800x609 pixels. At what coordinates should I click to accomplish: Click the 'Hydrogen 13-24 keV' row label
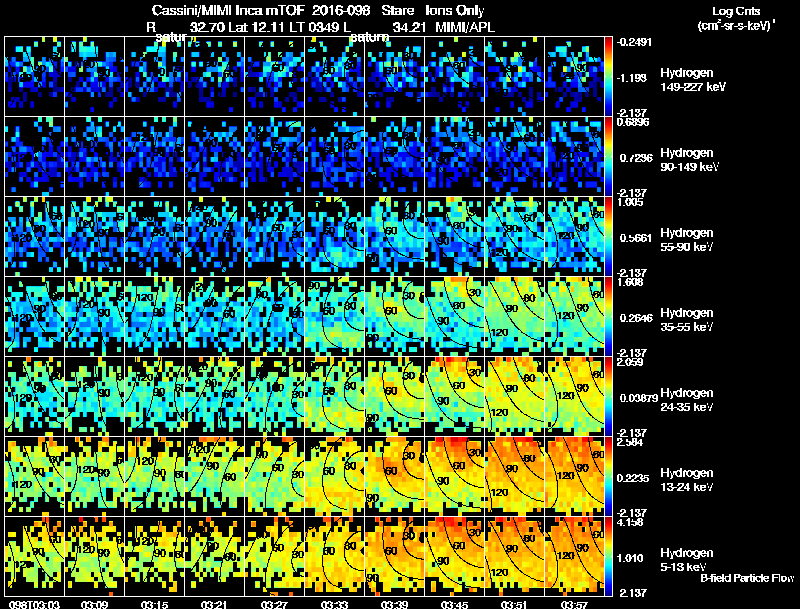[687, 480]
